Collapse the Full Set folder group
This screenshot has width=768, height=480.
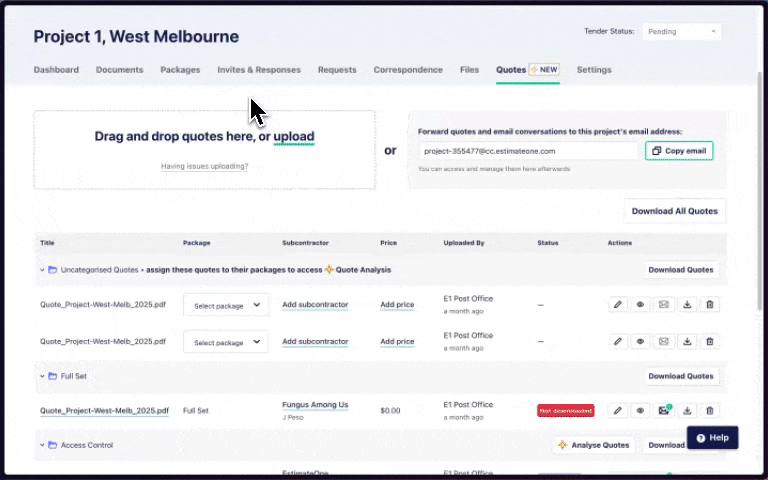(x=43, y=376)
